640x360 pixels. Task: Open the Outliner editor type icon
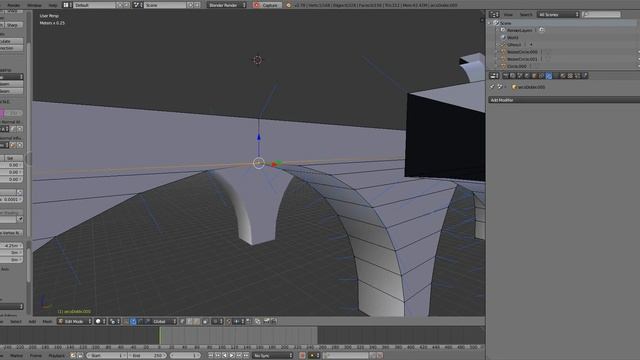click(x=494, y=15)
